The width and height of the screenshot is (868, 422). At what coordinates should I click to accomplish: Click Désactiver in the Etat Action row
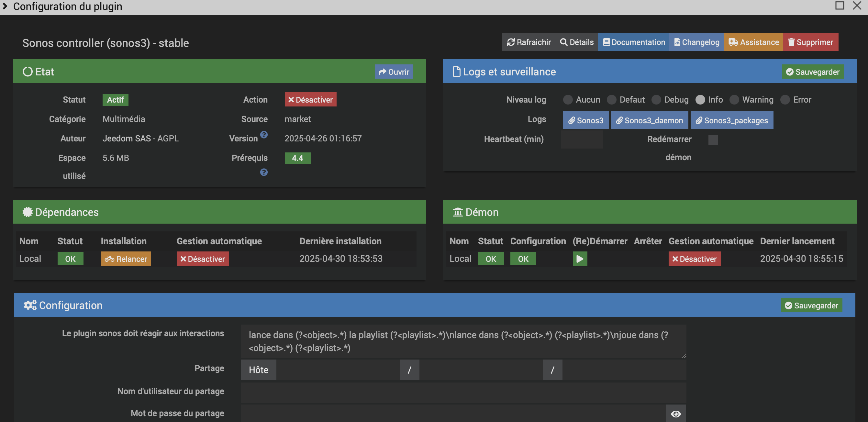(310, 99)
